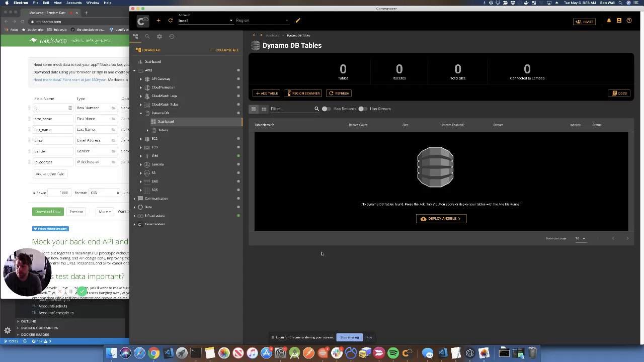Image resolution: width=644 pixels, height=362 pixels.
Task: Switch to list view layout icon
Action: (254, 109)
